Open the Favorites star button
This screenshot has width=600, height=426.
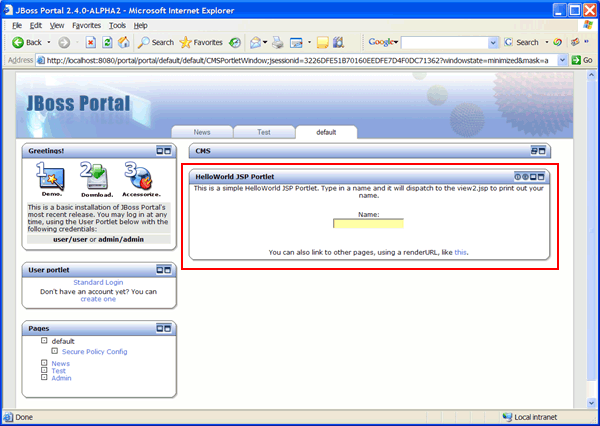[x=201, y=42]
